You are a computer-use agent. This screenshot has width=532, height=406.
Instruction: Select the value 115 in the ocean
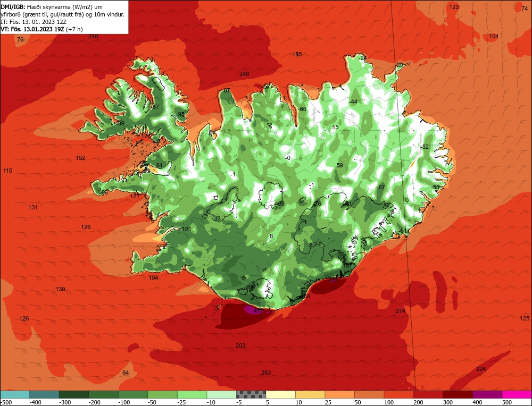click(7, 171)
